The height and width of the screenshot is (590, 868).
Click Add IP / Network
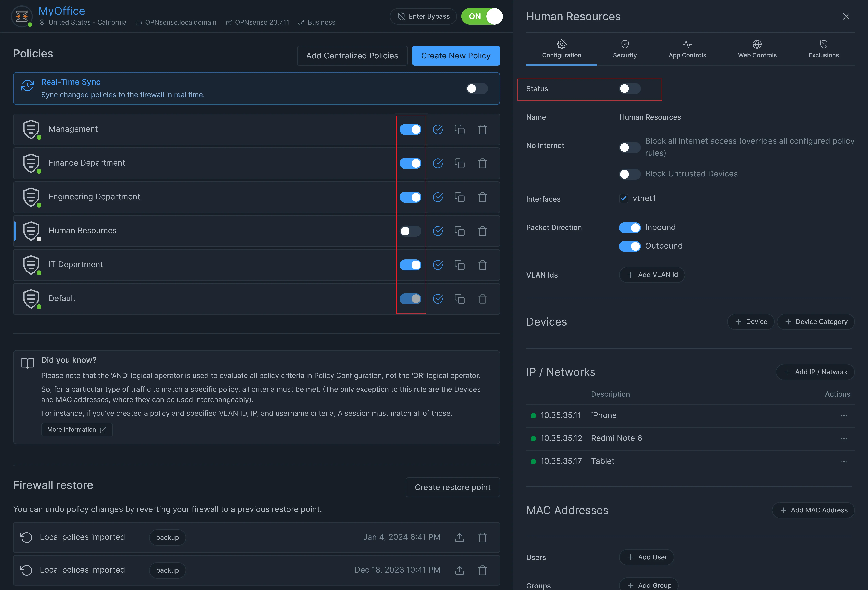pyautogui.click(x=815, y=372)
